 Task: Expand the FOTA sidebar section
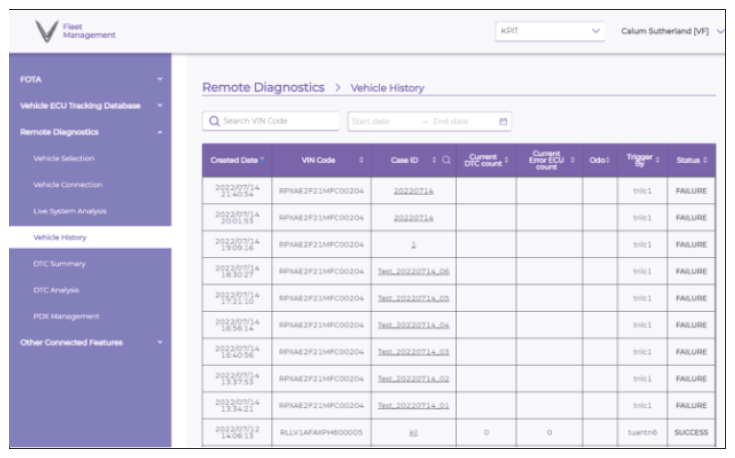(x=159, y=79)
